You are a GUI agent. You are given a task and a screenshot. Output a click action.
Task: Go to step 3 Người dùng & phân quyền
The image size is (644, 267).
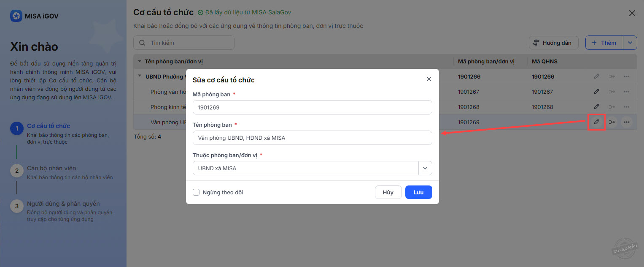63,204
